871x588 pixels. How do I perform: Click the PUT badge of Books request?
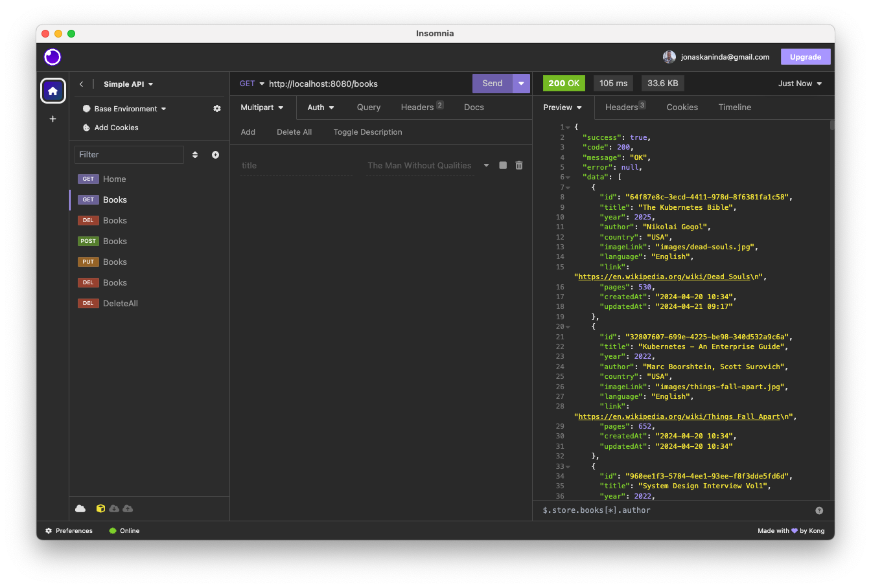[88, 262]
